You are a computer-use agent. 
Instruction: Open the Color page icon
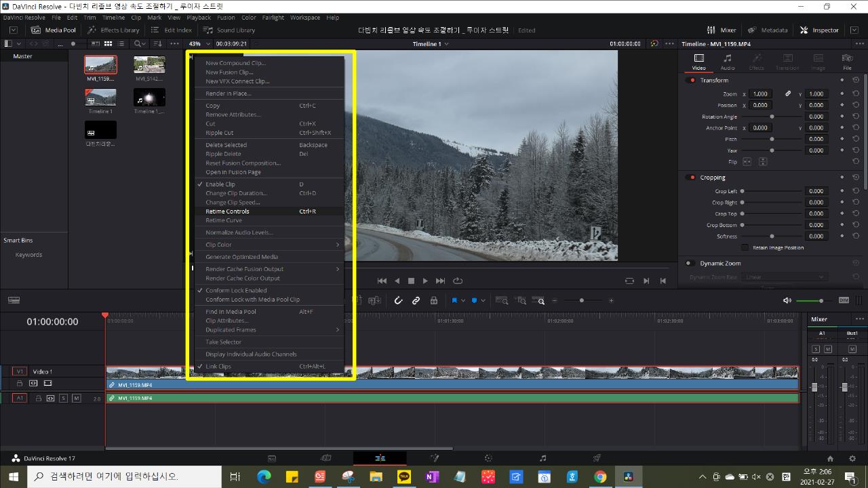488,458
